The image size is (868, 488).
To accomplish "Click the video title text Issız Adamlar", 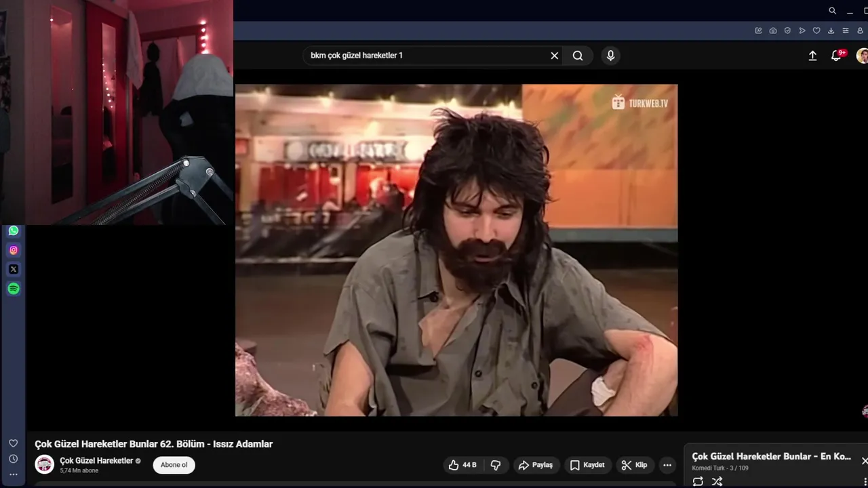I will (x=243, y=444).
